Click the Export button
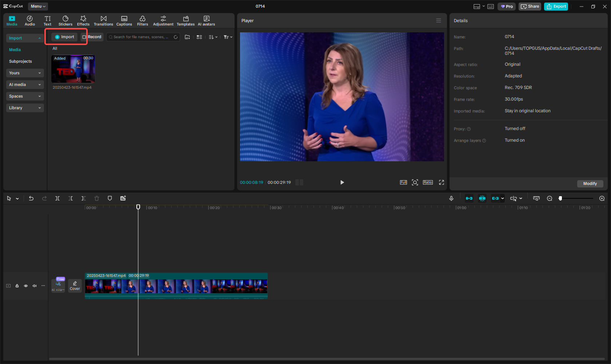This screenshot has height=364, width=611. [556, 6]
